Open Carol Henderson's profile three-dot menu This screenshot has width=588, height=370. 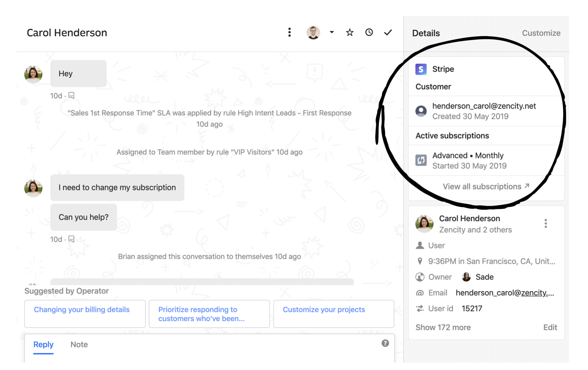pyautogui.click(x=546, y=224)
